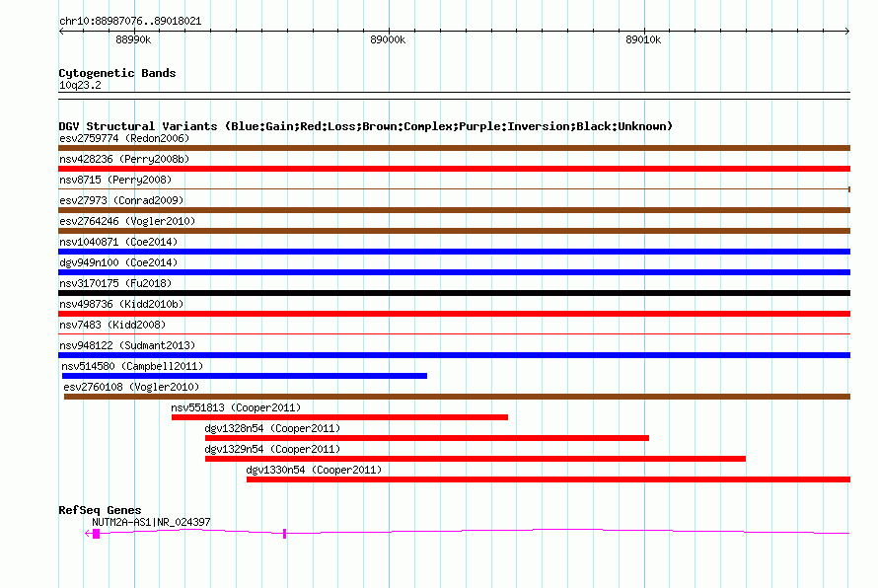Click the 89010k ruler tick label
Image resolution: width=878 pixels, height=588 pixels.
point(643,39)
